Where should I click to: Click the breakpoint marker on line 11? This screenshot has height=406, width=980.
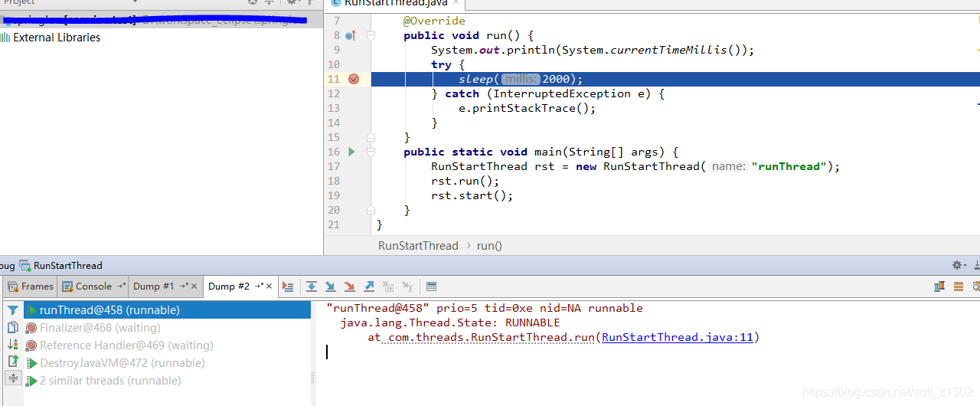click(354, 79)
